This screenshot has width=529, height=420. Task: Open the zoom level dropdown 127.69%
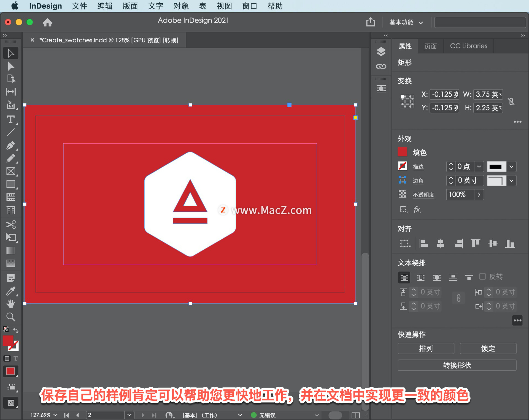pos(56,415)
